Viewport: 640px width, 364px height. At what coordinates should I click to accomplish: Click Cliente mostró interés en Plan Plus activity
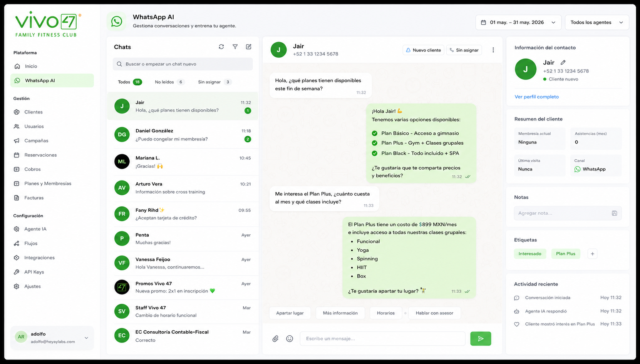(x=568, y=324)
